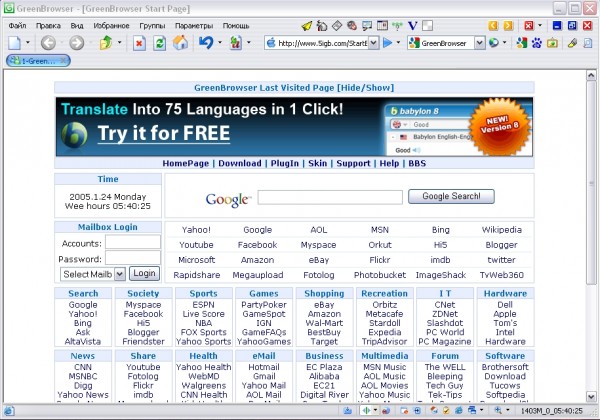Click the Baidu paw search icon
Viewport: 600px width, 420px height.
[x=537, y=43]
